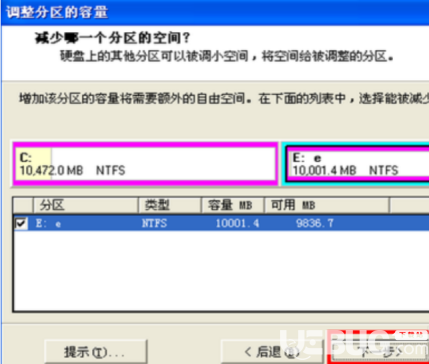Sort by the 分区 column header
The height and width of the screenshot is (364, 429).
coord(85,205)
